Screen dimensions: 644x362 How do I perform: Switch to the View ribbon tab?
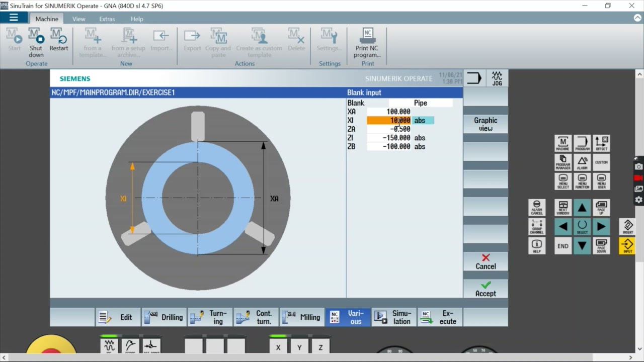[x=78, y=19]
